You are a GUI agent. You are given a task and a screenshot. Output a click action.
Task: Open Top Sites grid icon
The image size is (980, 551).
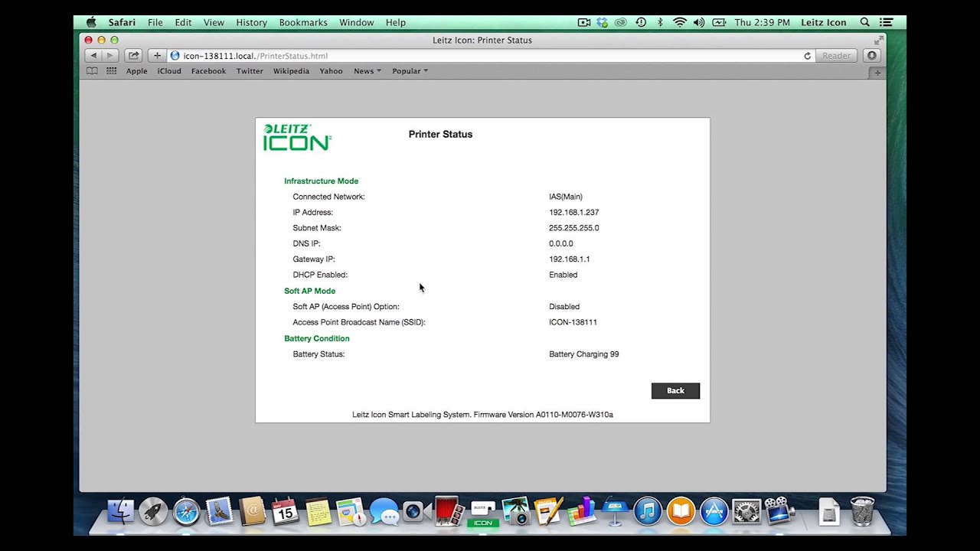[x=112, y=71]
